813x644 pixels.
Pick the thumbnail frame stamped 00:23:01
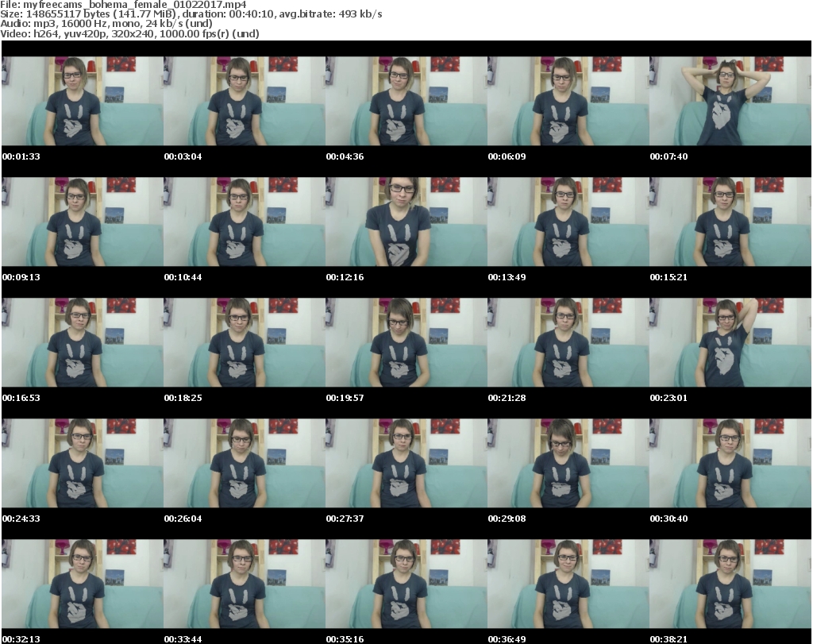[x=730, y=342]
